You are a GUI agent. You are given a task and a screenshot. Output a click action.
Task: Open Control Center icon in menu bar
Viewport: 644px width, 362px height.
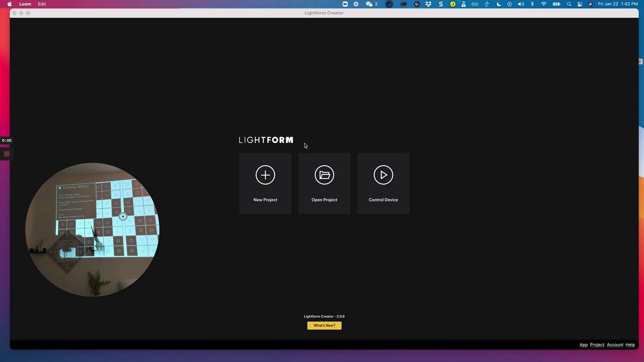coord(580,4)
